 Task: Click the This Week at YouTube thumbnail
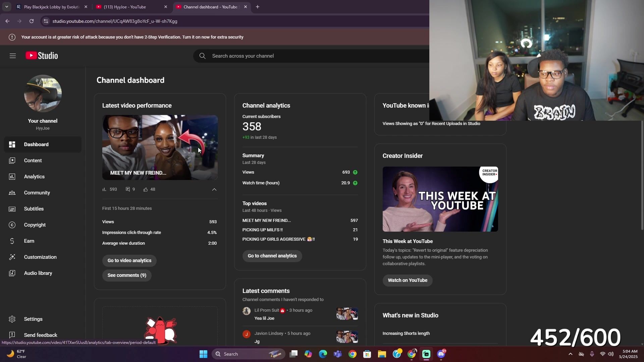click(440, 199)
